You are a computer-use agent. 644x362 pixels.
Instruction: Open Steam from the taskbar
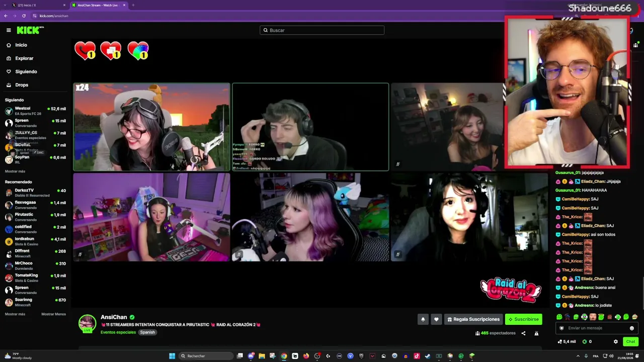428,356
